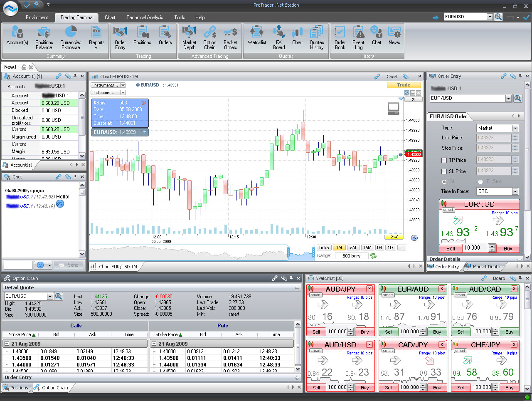Click the symbol lookup magnifier in top bar

498,17
